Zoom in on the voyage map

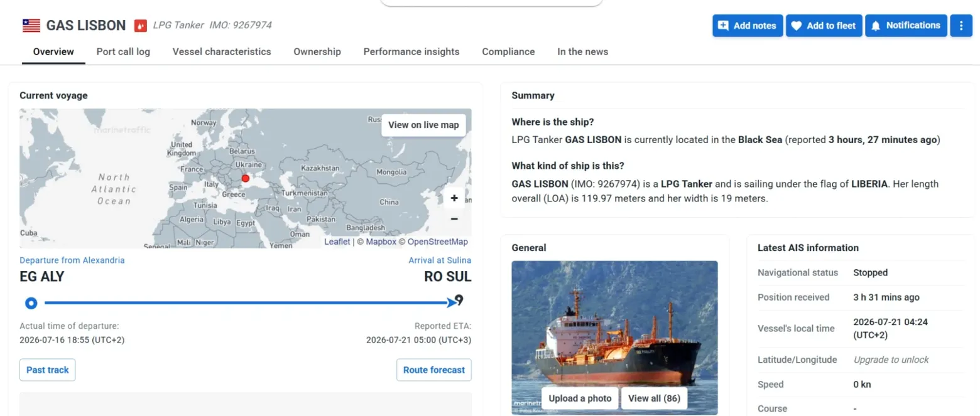(454, 198)
